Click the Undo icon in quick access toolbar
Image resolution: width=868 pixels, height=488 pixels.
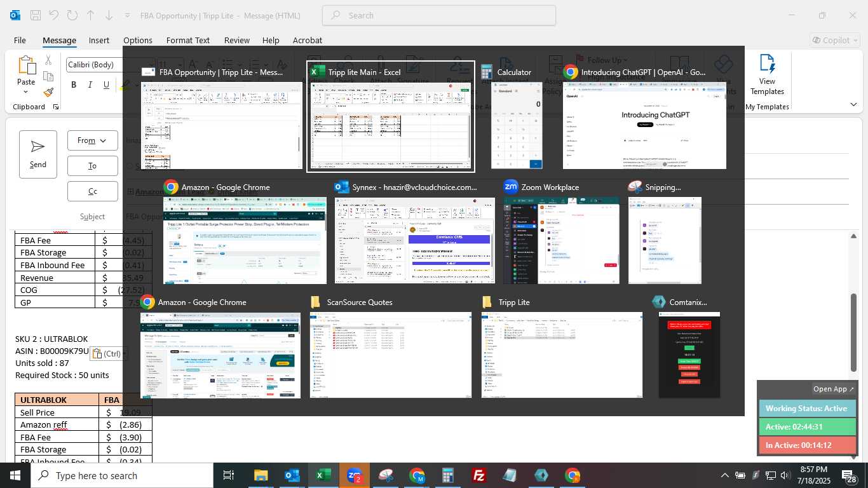(x=54, y=15)
